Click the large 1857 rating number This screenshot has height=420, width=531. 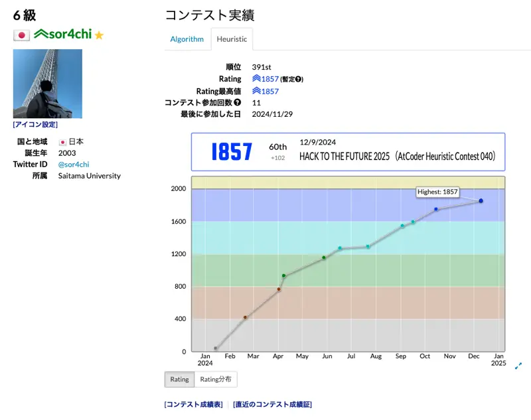pos(232,152)
